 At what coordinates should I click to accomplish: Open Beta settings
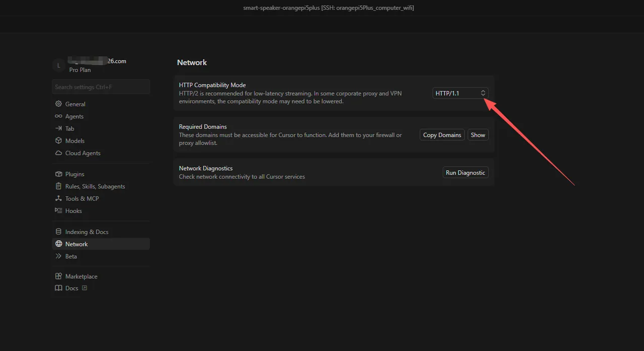pyautogui.click(x=101, y=256)
